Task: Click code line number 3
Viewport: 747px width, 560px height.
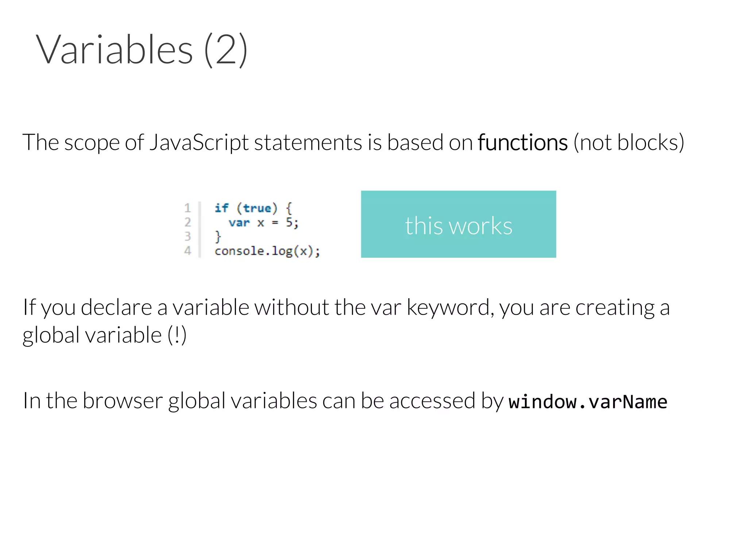Action: [x=187, y=236]
